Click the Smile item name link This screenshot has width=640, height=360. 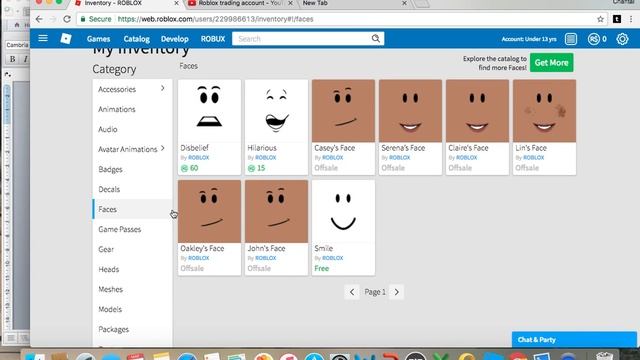(x=324, y=248)
